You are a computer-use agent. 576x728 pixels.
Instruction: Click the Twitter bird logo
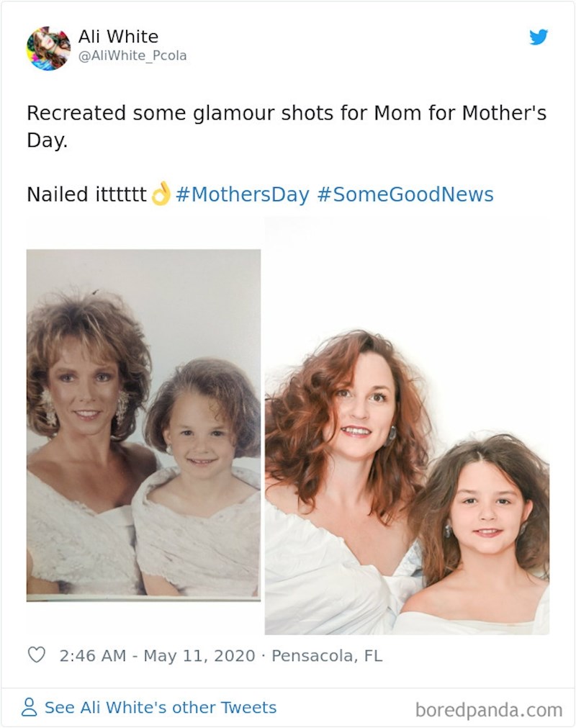[x=539, y=37]
